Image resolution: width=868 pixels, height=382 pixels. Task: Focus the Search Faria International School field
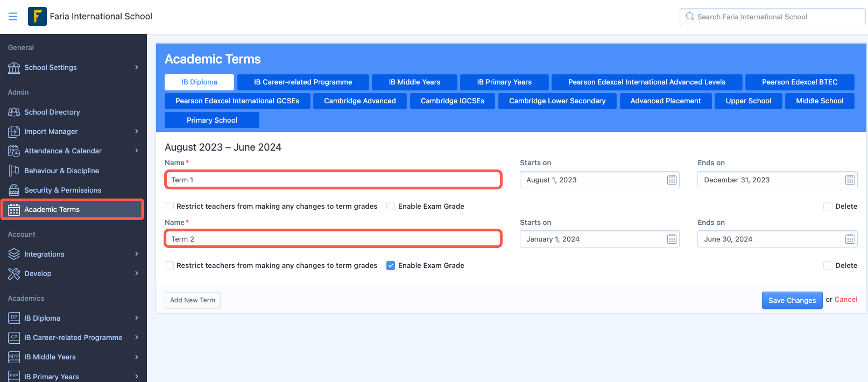pos(773,17)
